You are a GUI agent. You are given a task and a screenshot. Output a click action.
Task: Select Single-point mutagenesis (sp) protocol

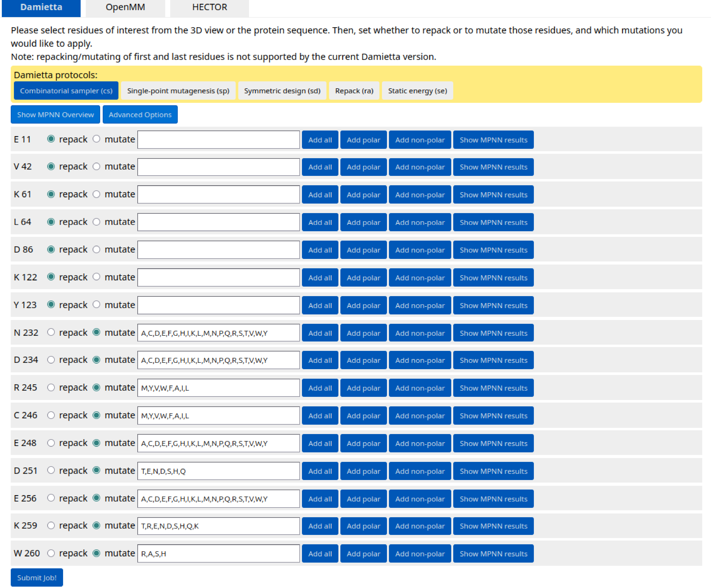pos(178,91)
